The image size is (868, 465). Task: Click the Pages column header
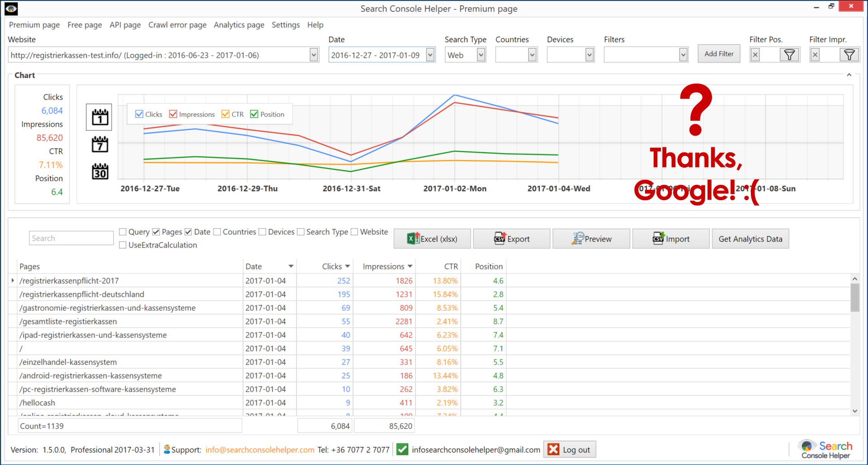(x=130, y=266)
